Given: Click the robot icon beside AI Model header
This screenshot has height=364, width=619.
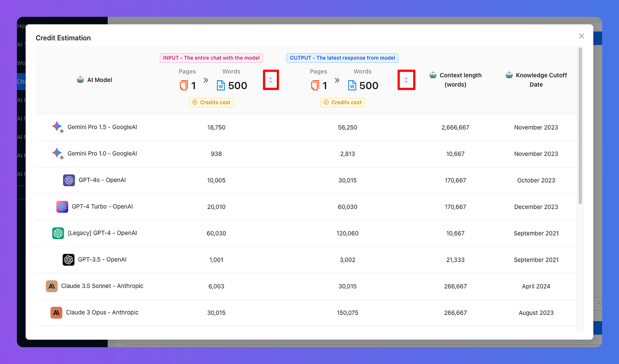Looking at the screenshot, I should [80, 79].
